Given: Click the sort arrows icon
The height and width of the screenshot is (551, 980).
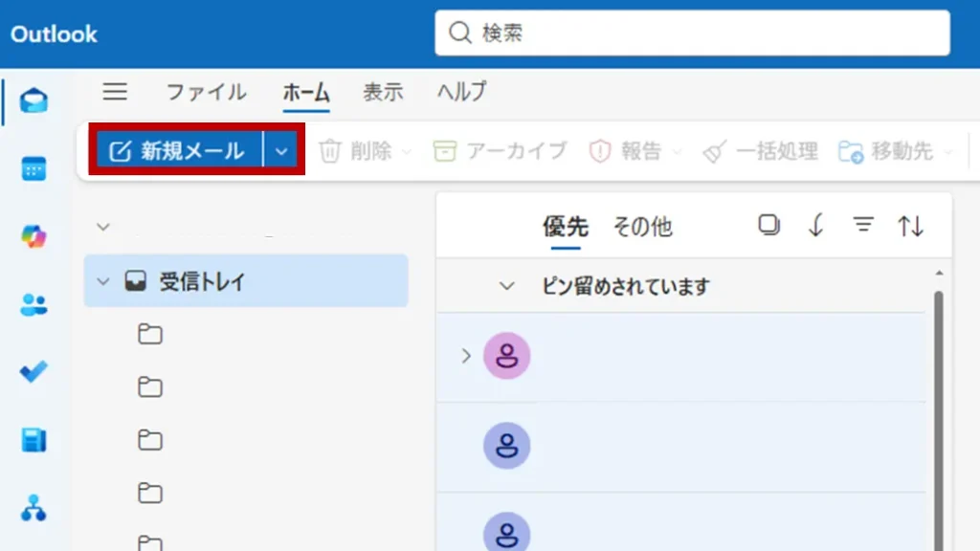Looking at the screenshot, I should 910,226.
